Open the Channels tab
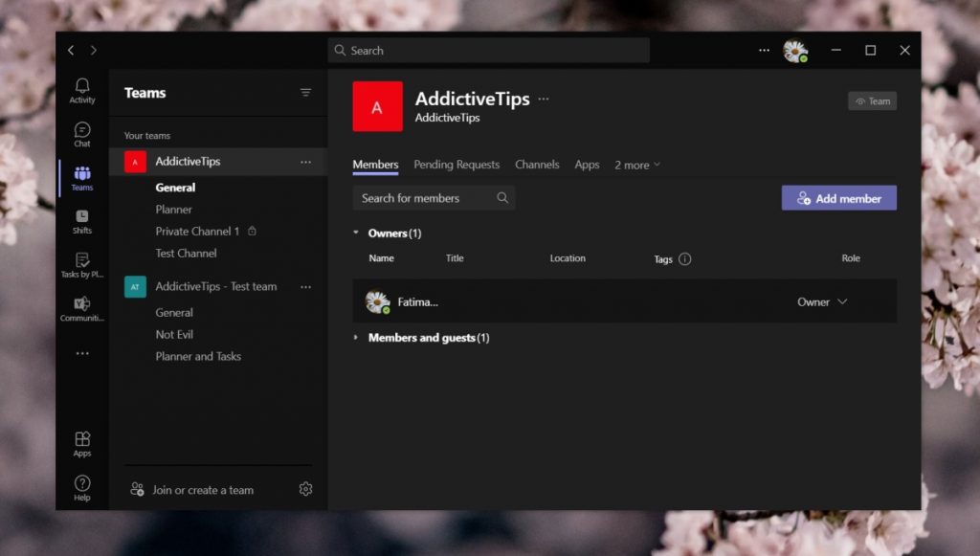 537,165
